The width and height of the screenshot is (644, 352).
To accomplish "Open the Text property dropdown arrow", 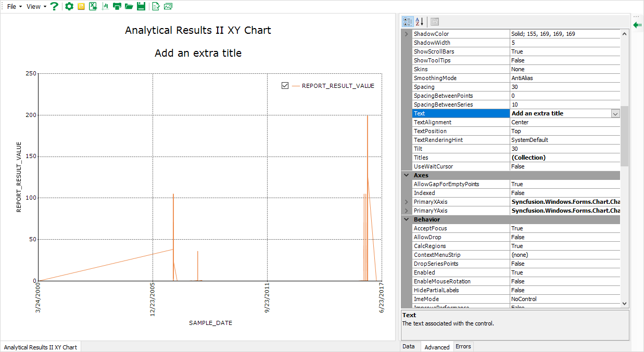I will [x=615, y=113].
